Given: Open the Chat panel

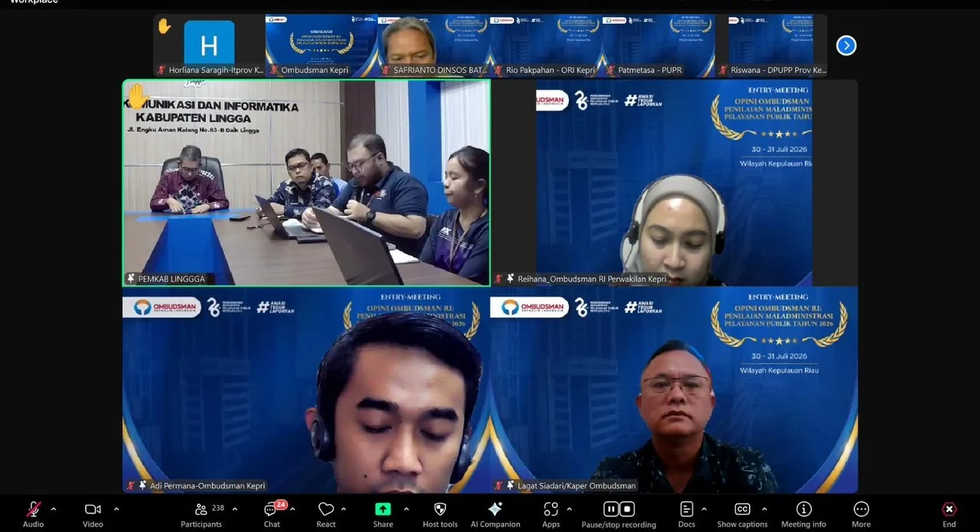Looking at the screenshot, I should tap(272, 514).
